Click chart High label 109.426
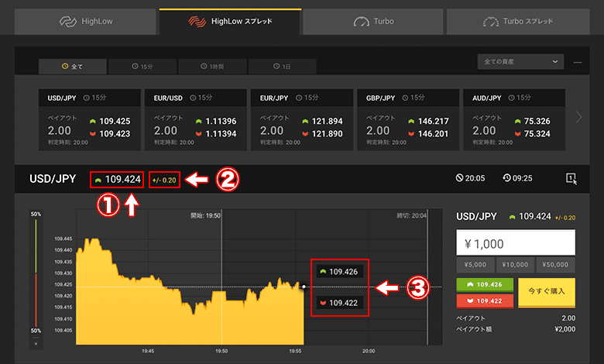This screenshot has width=604, height=364. (x=340, y=272)
